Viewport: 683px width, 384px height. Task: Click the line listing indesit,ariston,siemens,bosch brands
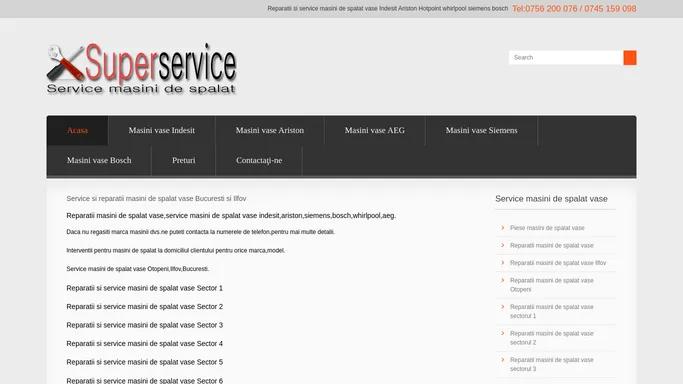pyautogui.click(x=231, y=216)
